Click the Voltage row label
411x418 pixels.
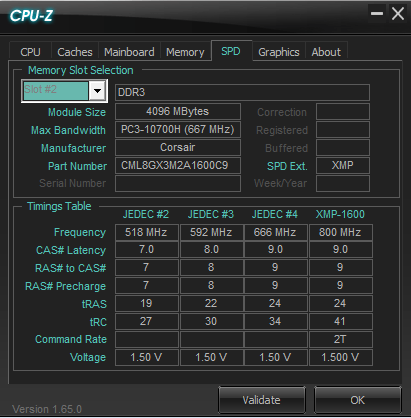click(88, 357)
